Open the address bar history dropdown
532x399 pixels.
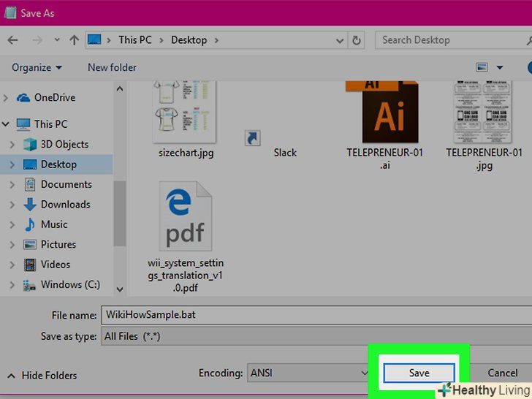coord(339,41)
